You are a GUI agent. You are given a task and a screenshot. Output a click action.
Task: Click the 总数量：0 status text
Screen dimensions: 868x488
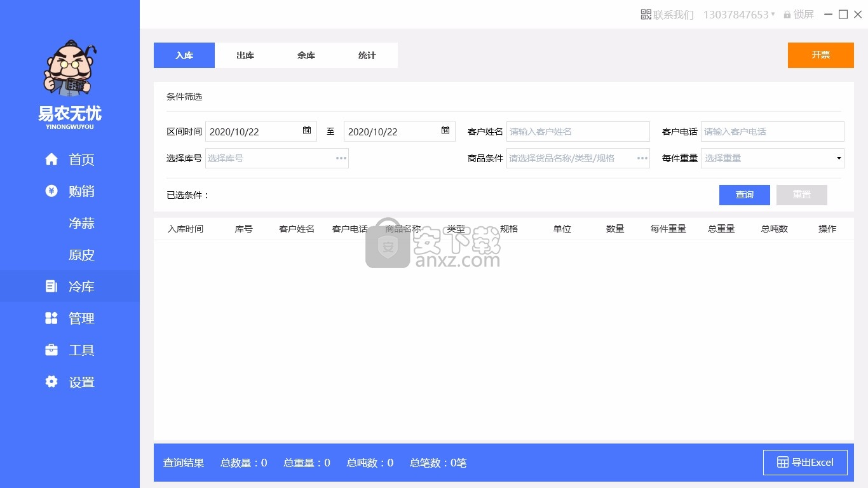pos(244,463)
